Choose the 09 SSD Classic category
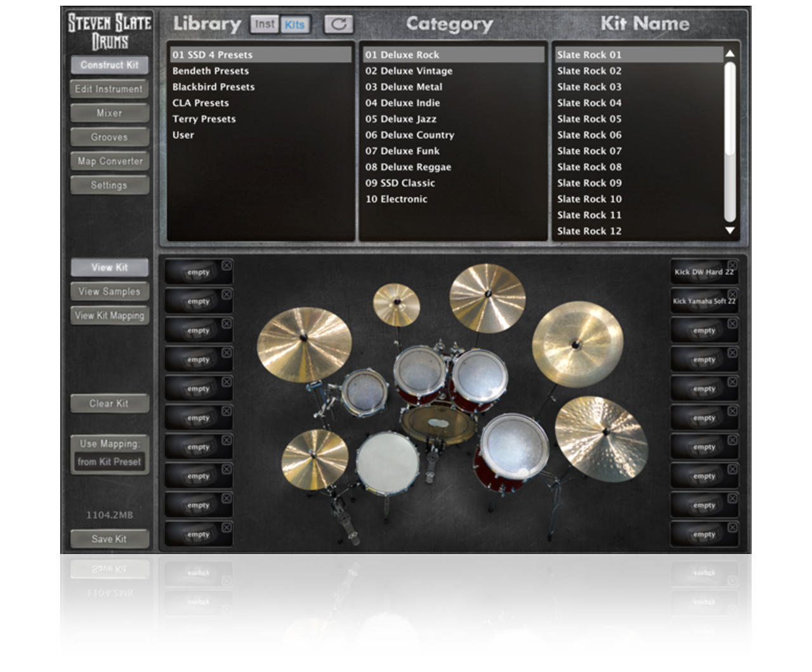 (x=453, y=183)
